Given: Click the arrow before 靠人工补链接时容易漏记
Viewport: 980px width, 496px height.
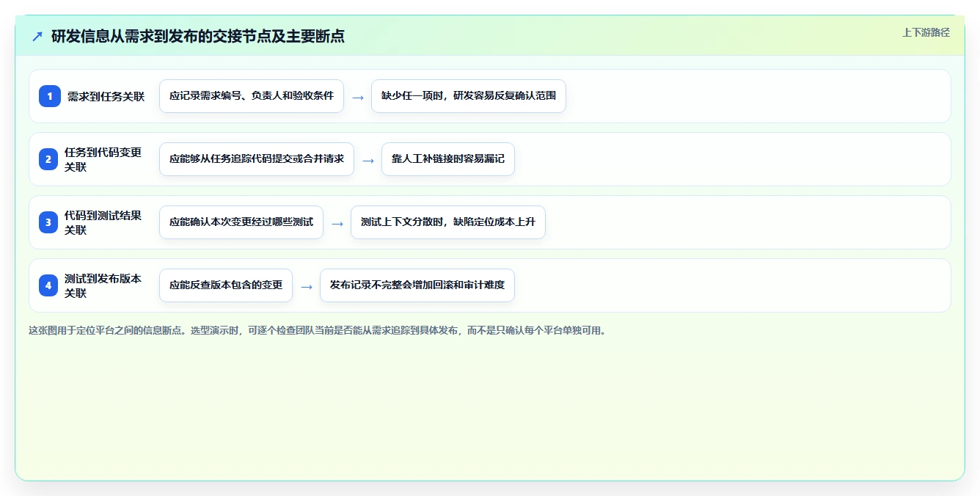Looking at the screenshot, I should point(368,160).
